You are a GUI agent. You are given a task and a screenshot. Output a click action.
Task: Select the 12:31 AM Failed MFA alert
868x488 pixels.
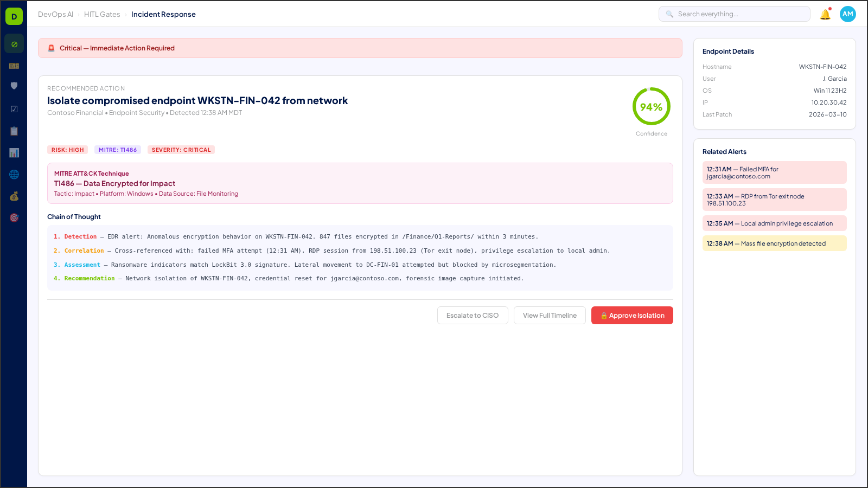tap(774, 172)
